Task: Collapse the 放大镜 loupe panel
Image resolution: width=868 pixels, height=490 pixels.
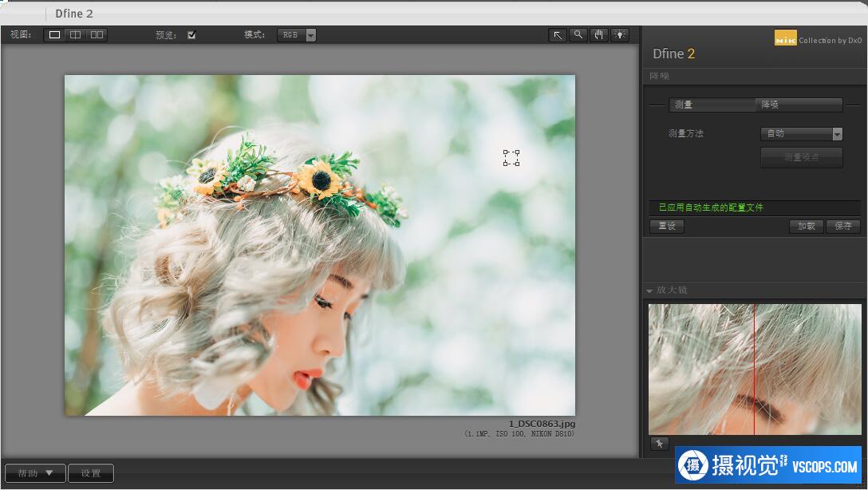Action: coord(650,290)
